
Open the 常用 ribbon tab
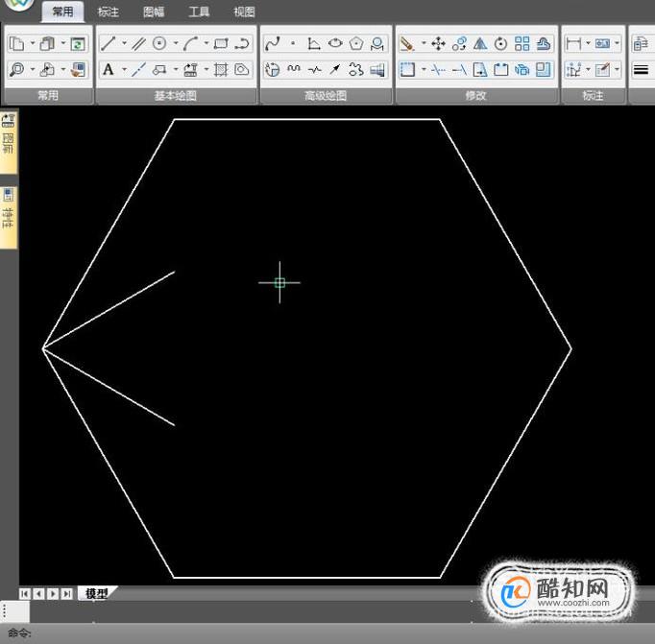[x=62, y=12]
